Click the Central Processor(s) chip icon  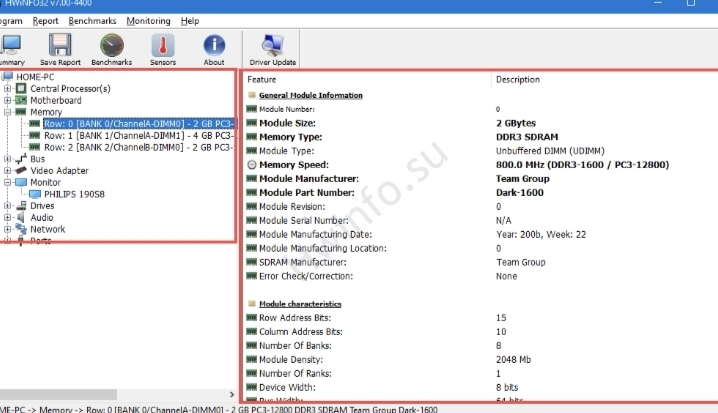coord(21,88)
